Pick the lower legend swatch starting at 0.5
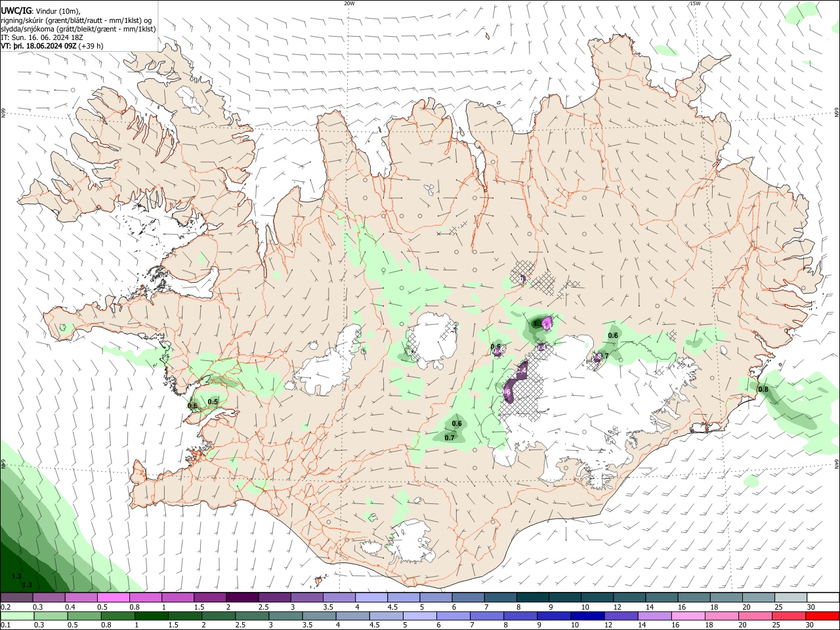Screen dimensions: 840x630 (84, 616)
